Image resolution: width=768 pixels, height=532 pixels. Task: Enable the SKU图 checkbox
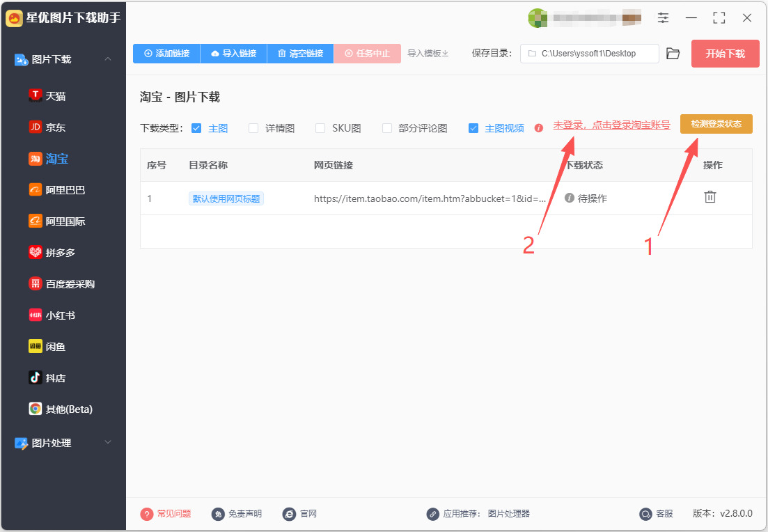pyautogui.click(x=320, y=128)
